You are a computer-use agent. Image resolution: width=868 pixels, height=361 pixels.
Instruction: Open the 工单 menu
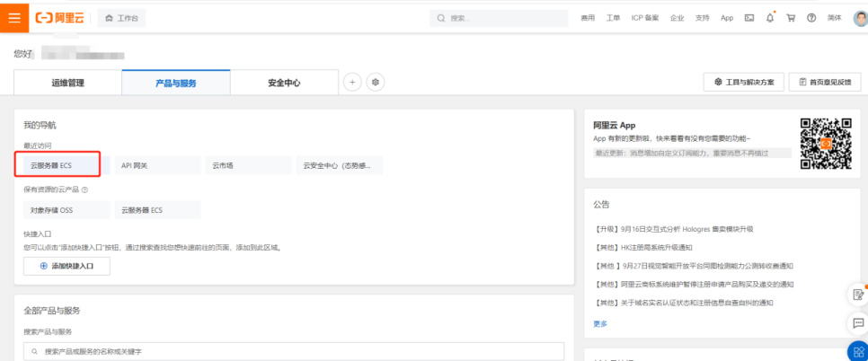click(613, 18)
